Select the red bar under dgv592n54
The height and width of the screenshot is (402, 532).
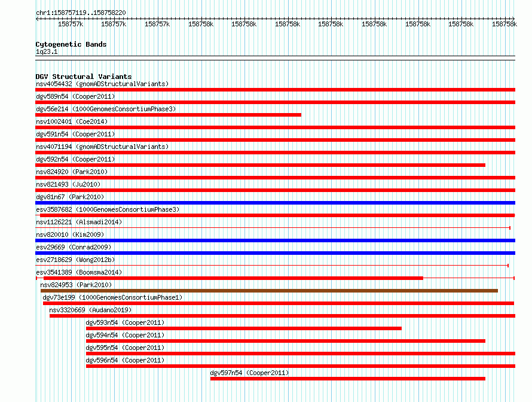(260, 165)
